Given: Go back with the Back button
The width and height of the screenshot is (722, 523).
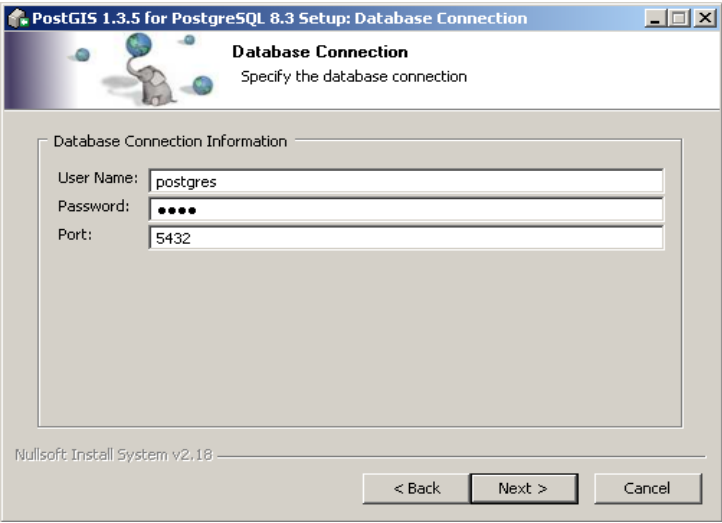Looking at the screenshot, I should point(416,488).
